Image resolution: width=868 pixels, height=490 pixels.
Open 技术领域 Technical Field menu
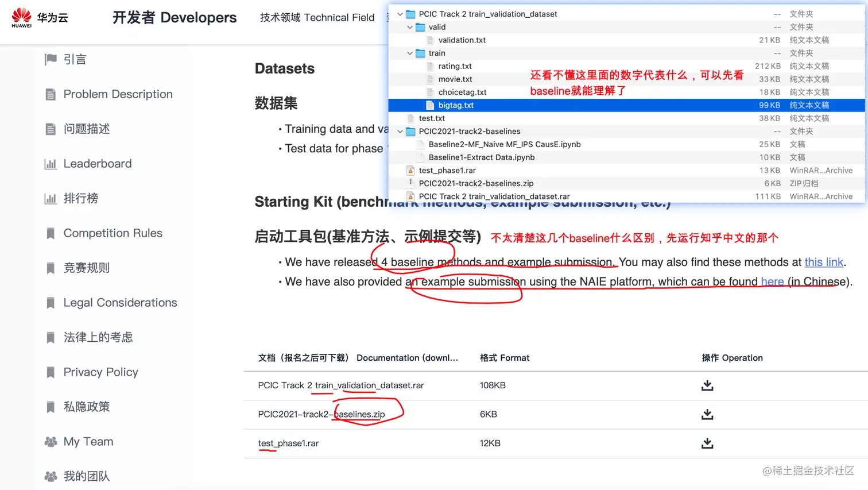coord(317,18)
